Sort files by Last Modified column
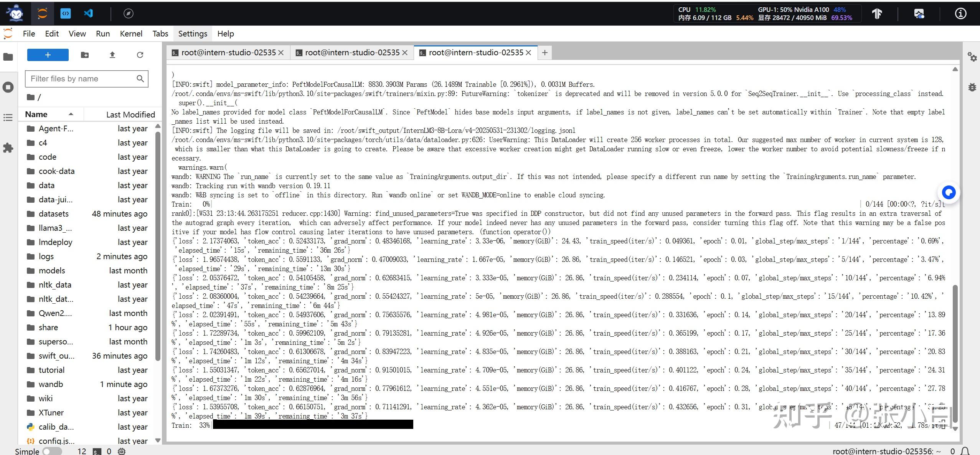Screen dimensions: 980x455 (x=130, y=114)
